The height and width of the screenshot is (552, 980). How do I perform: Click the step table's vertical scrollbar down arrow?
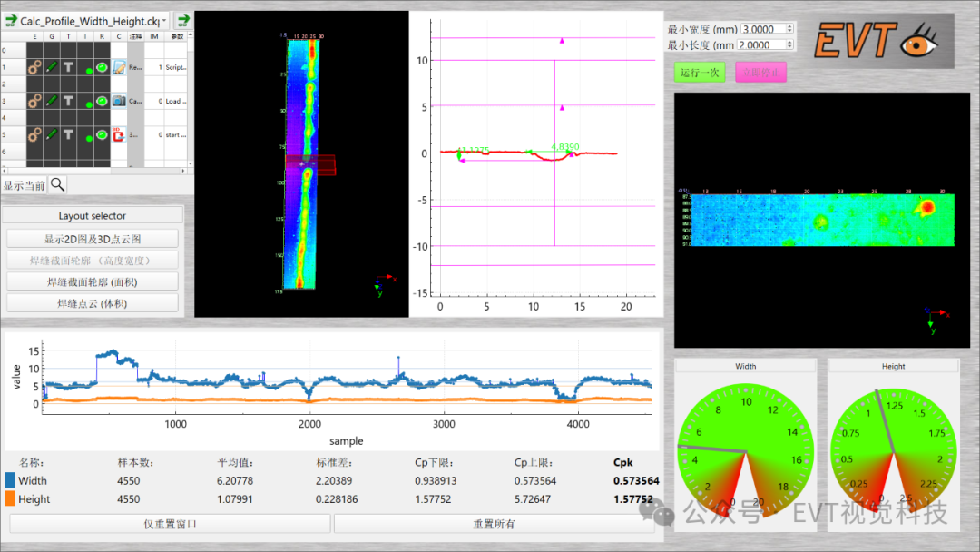190,163
